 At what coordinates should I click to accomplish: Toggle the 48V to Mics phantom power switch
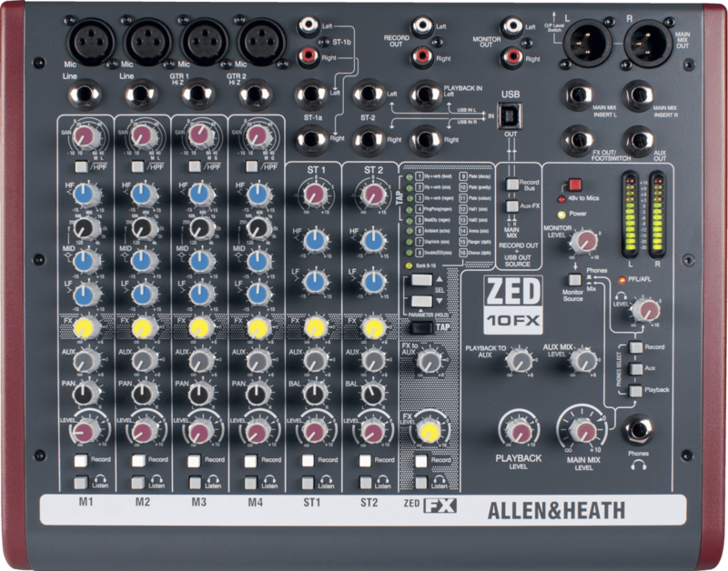click(x=574, y=185)
